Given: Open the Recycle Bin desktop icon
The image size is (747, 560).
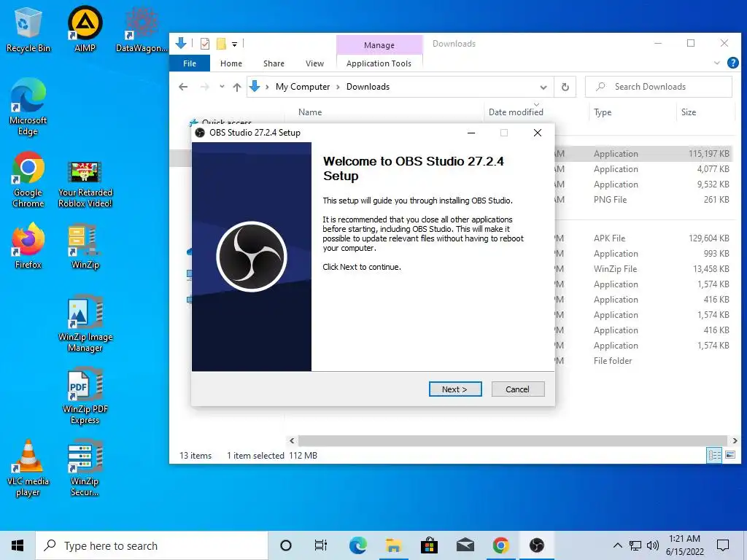Looking at the screenshot, I should tap(28, 30).
